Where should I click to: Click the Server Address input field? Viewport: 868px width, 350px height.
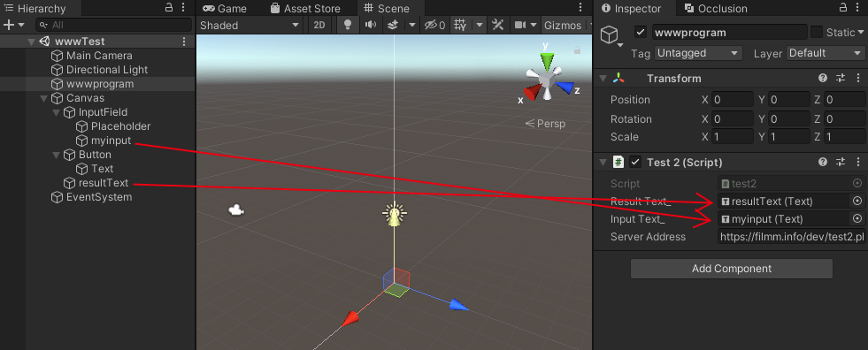pyautogui.click(x=792, y=237)
